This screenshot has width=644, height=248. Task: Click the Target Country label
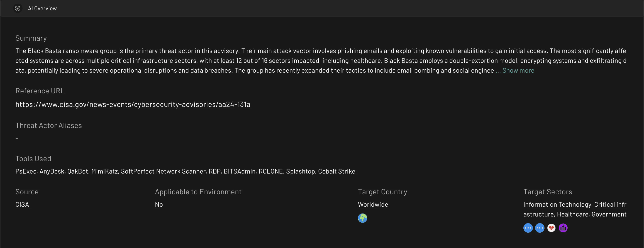pyautogui.click(x=382, y=192)
